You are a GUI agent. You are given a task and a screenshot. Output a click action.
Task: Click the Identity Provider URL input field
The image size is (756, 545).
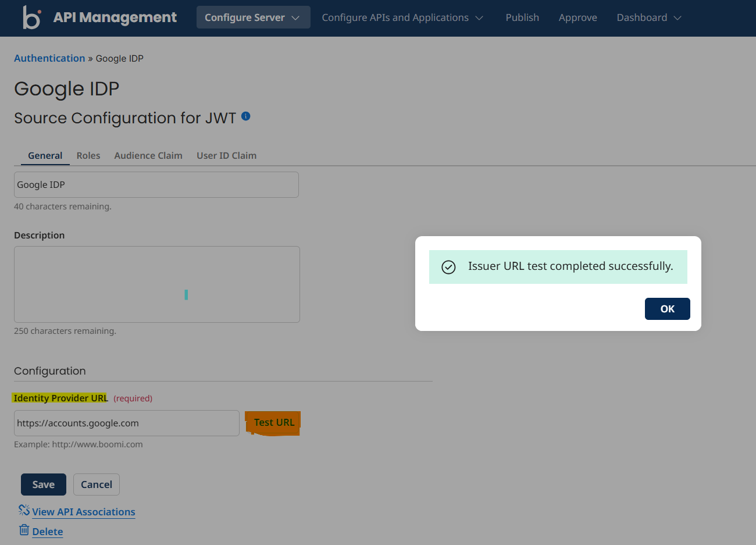126,423
